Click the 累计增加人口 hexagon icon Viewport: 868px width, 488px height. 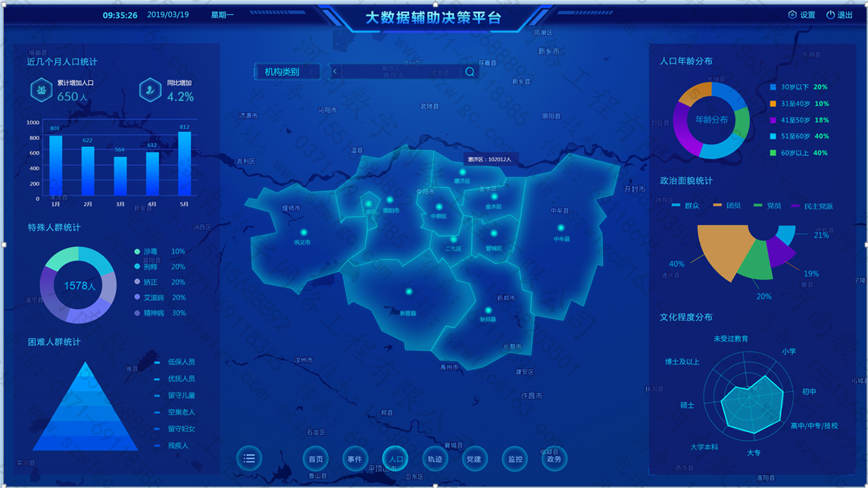41,90
